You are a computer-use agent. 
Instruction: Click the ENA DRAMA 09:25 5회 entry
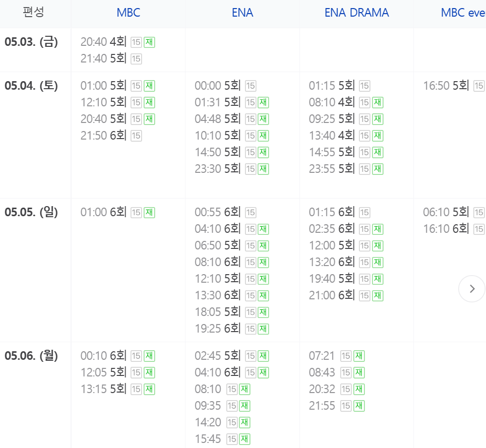click(346, 119)
